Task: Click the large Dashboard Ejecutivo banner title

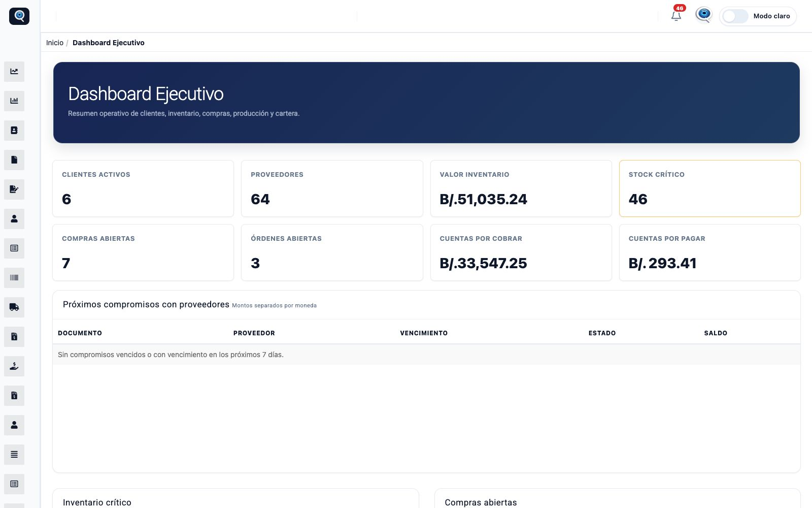Action: click(x=146, y=94)
